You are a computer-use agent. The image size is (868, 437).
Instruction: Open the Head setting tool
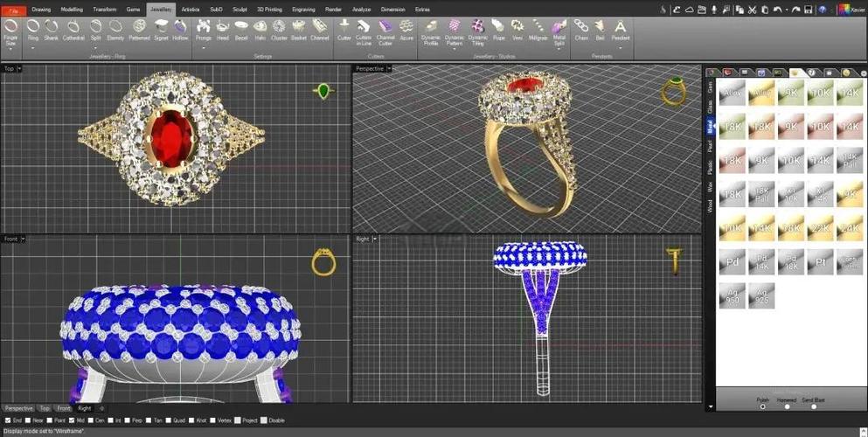pos(223,30)
